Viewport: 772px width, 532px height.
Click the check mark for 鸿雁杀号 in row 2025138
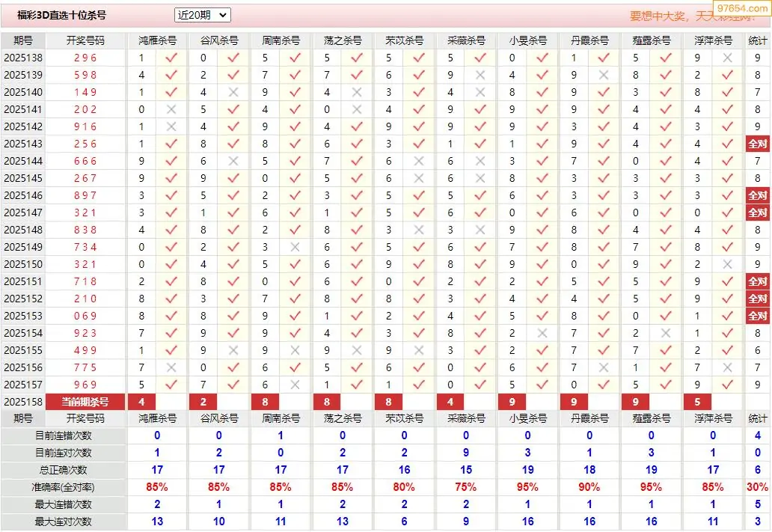(x=171, y=58)
